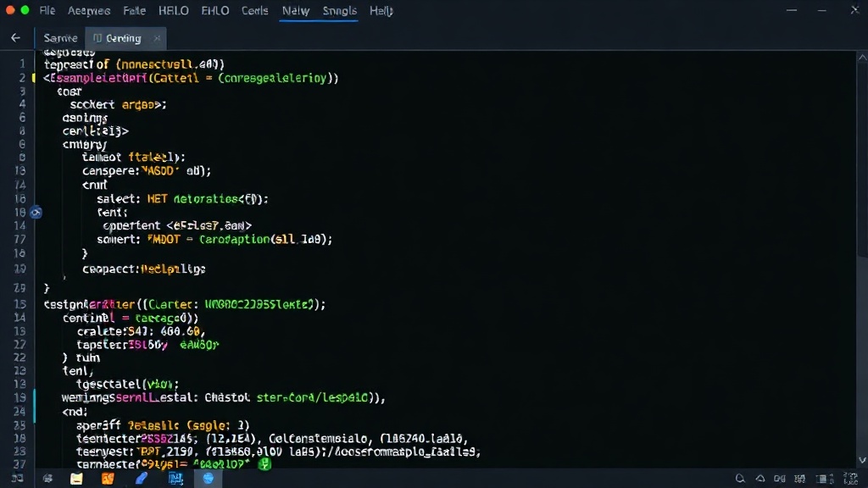Click the 'speriff' code line
The width and height of the screenshot is (868, 488).
[163, 425]
